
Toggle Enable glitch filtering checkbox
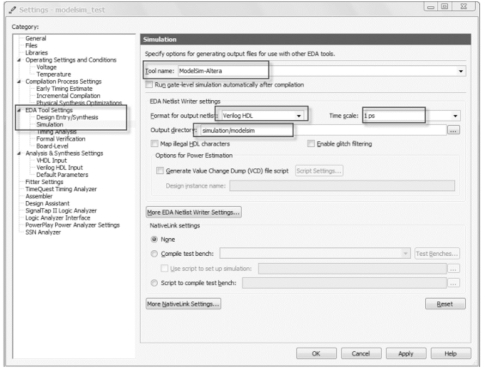(x=311, y=144)
